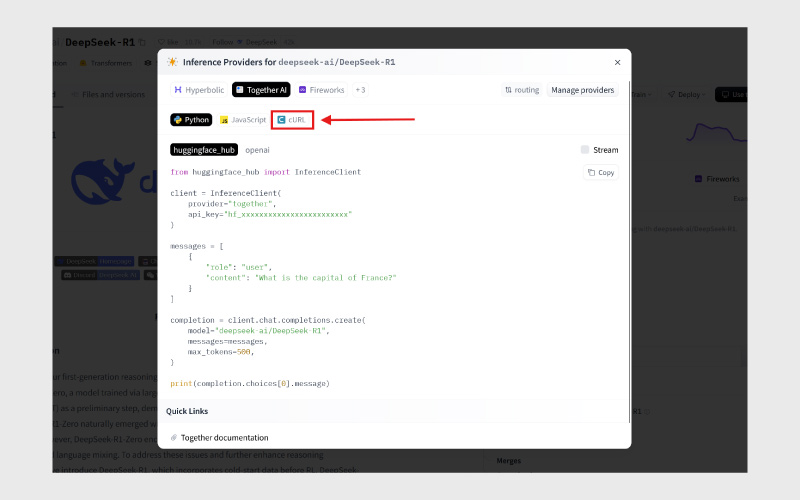Viewport: 800px width, 500px height.
Task: Switch to the Together AI provider
Action: point(260,90)
